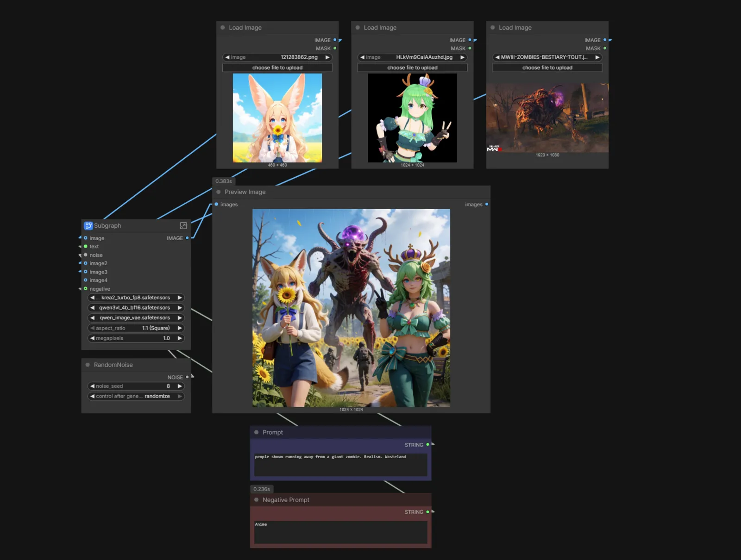Select next image after HLkVm9CalAAuzhd.jpg
This screenshot has width=741, height=560.
coord(462,57)
